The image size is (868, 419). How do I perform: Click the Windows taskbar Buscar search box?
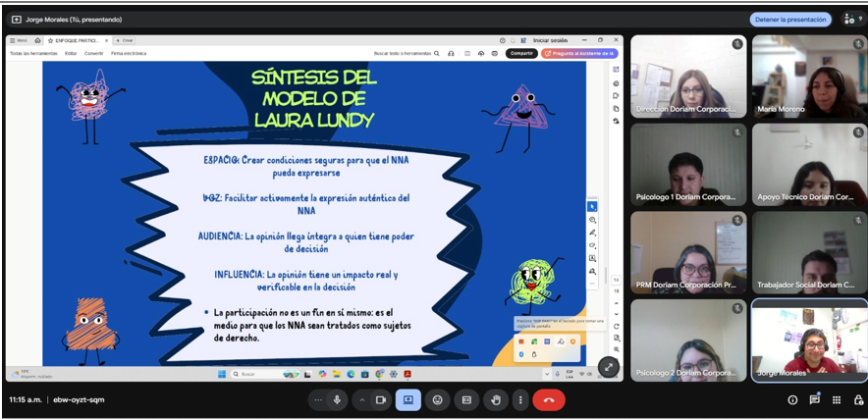coord(265,374)
